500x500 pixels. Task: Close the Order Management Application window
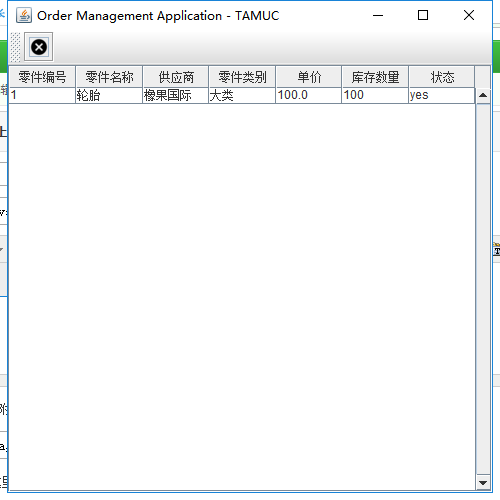coord(469,15)
